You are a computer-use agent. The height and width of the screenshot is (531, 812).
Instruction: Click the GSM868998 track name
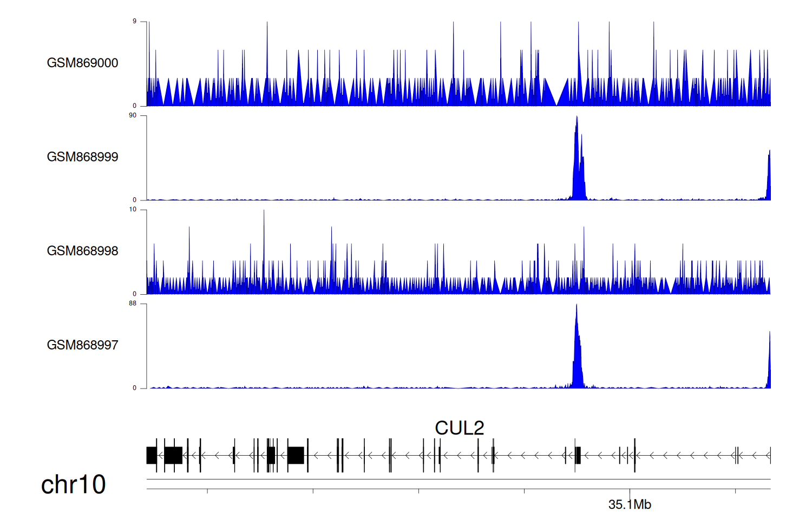[82, 251]
